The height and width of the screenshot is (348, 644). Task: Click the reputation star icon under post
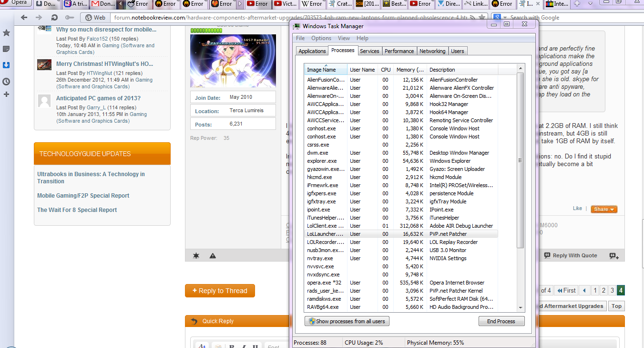tap(196, 256)
